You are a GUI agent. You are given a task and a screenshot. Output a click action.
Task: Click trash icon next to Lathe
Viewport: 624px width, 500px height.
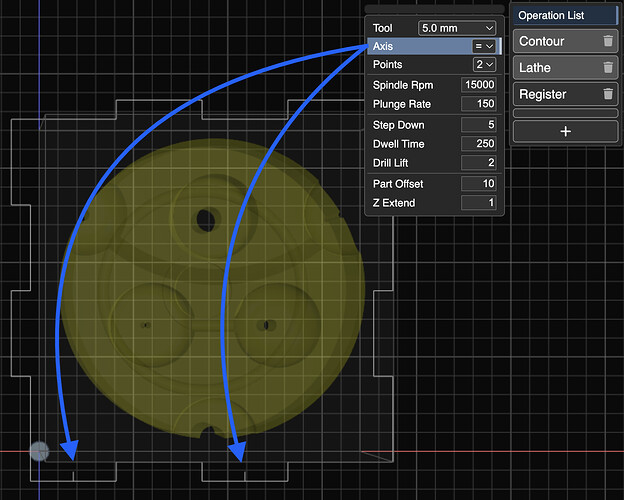[608, 68]
